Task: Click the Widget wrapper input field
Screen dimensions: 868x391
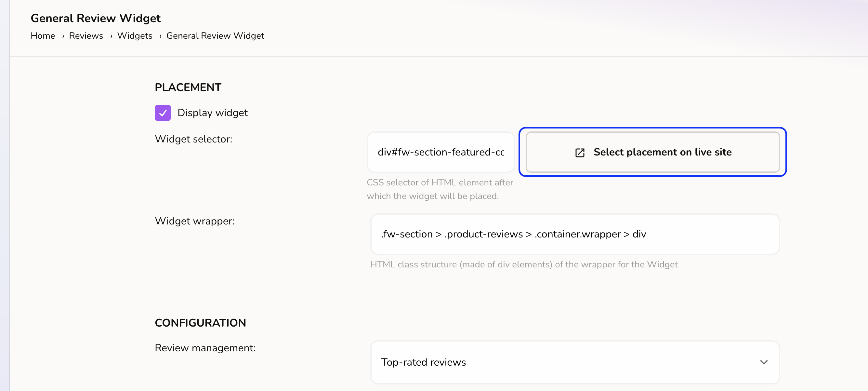Action: (575, 234)
